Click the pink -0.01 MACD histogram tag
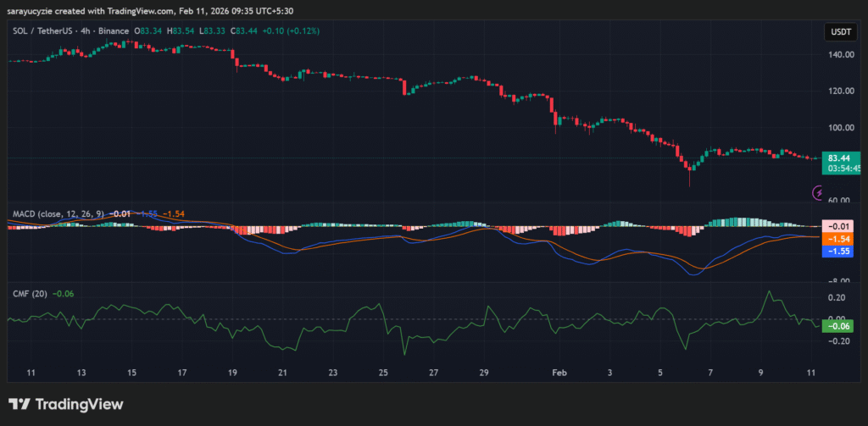This screenshot has height=426, width=868. tap(839, 226)
